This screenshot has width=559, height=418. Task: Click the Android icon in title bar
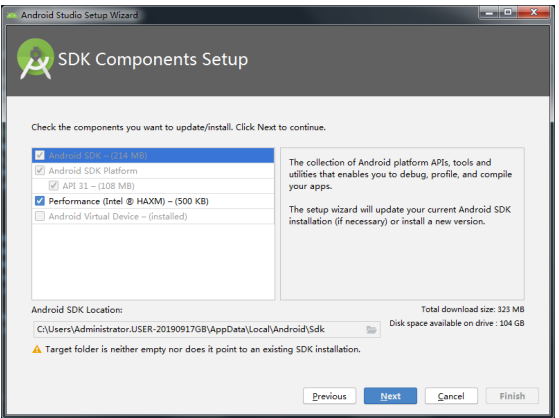tap(12, 15)
